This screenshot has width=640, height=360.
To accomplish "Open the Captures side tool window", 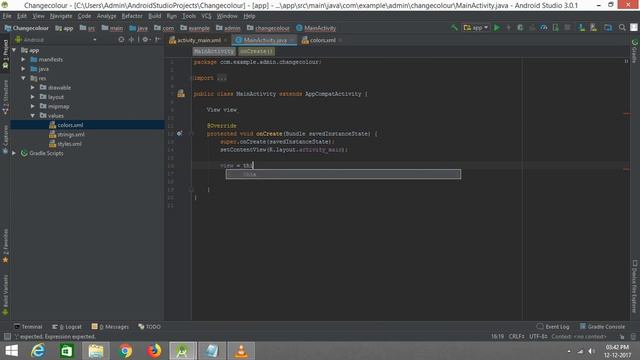I will (x=5, y=140).
